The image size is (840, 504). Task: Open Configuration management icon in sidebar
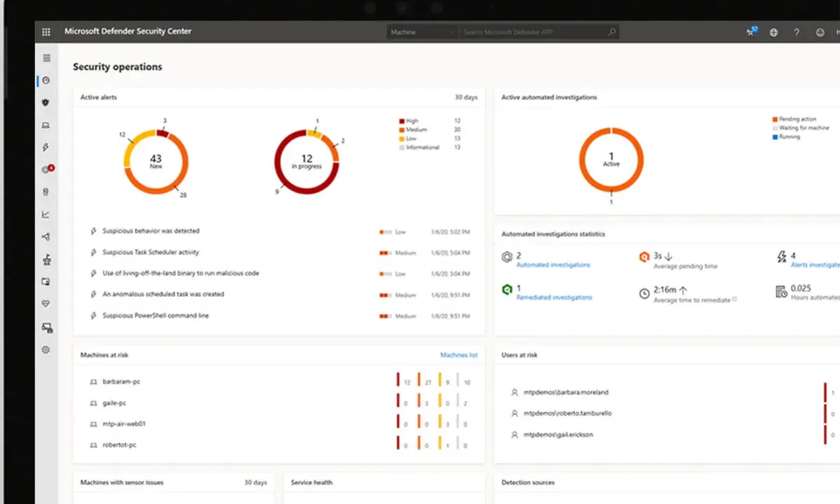tap(47, 327)
